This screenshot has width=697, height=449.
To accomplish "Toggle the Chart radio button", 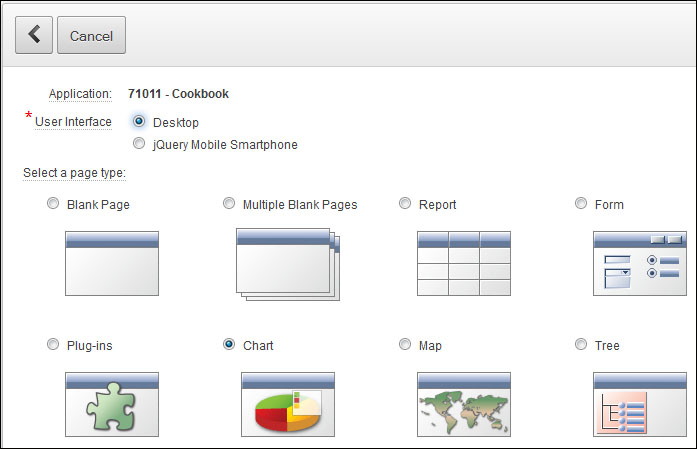I will [229, 344].
